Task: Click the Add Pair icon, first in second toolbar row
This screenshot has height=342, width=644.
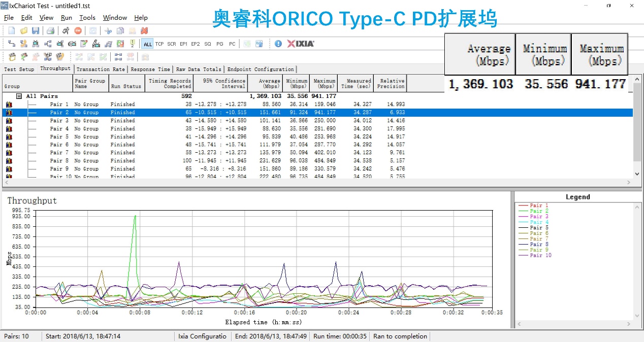Action: (x=11, y=44)
